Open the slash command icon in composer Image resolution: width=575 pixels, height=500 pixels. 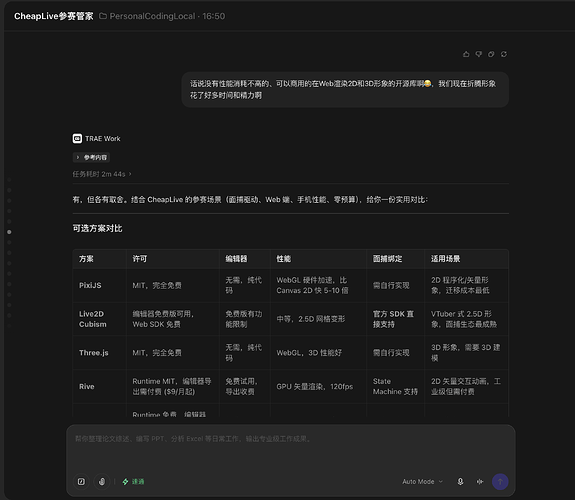[81, 482]
